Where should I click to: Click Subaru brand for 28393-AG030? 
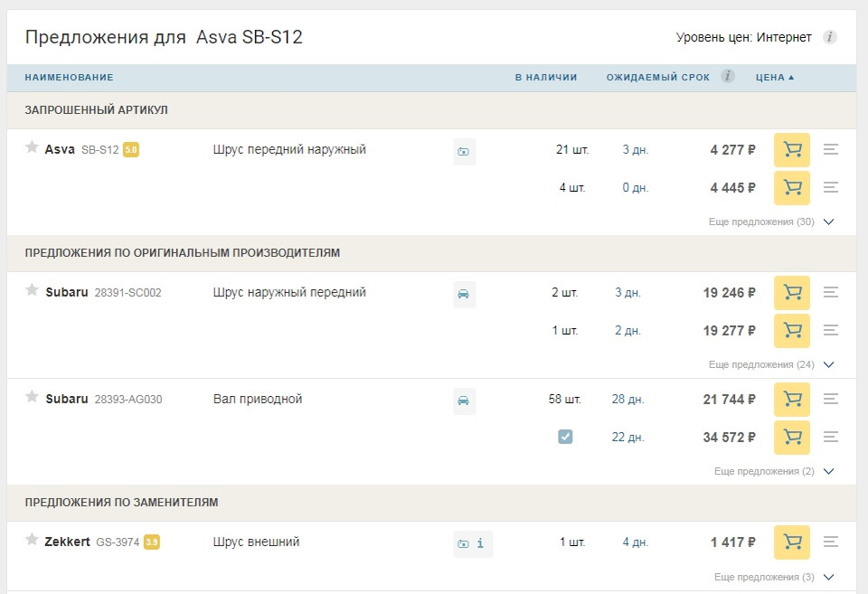[x=66, y=399]
